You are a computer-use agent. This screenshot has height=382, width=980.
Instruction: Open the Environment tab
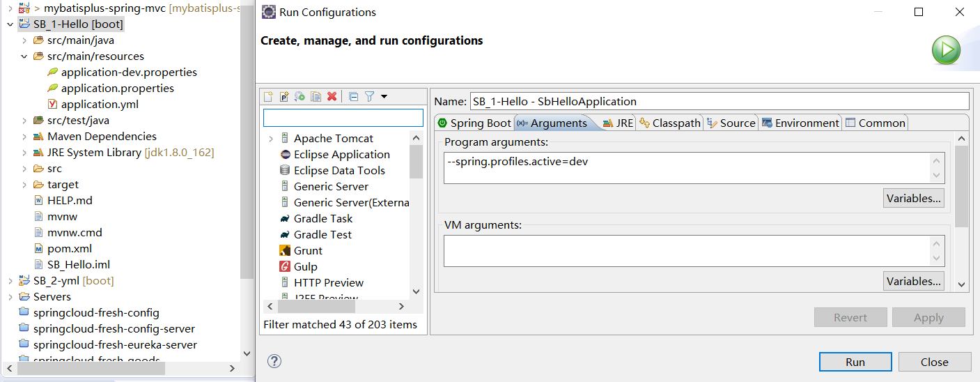point(800,123)
